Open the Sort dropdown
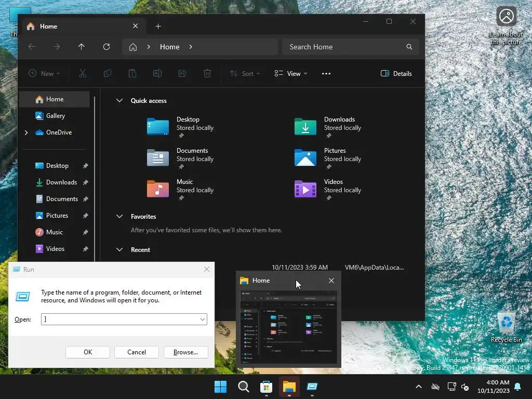Image resolution: width=532 pixels, height=399 pixels. (x=245, y=74)
